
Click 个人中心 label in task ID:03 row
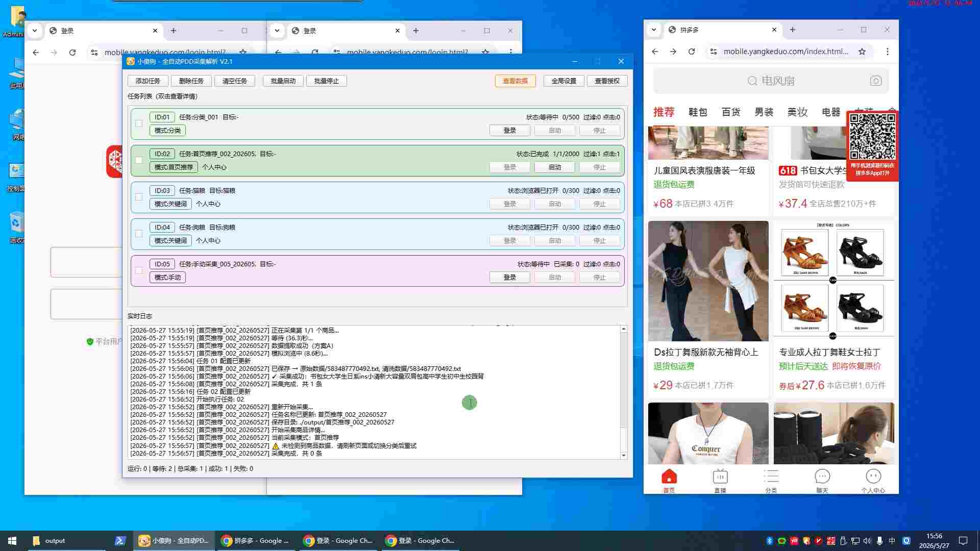coord(208,204)
